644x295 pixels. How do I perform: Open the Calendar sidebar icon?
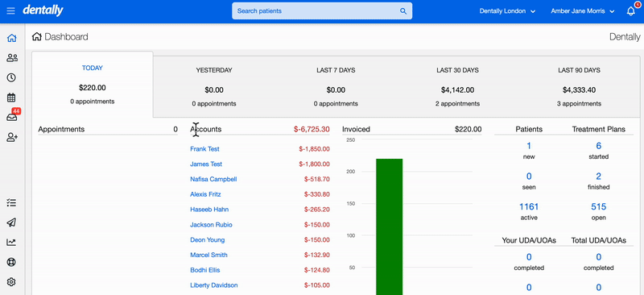tap(11, 98)
